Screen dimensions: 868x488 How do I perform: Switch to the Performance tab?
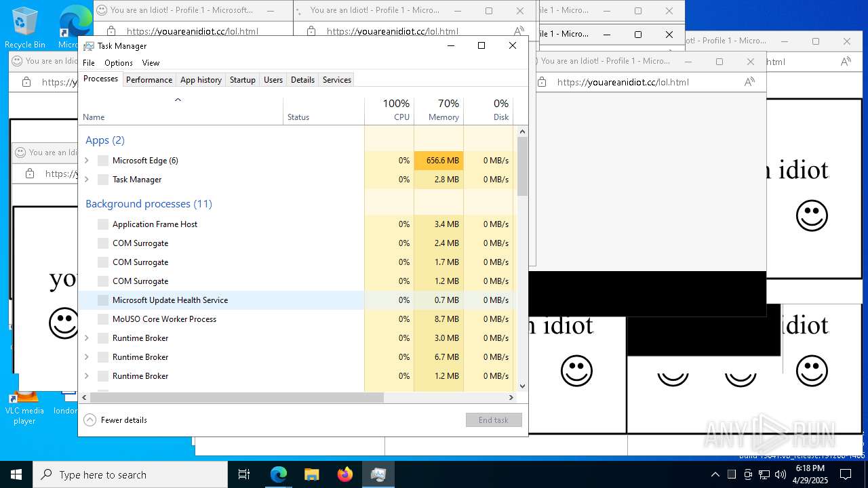149,80
